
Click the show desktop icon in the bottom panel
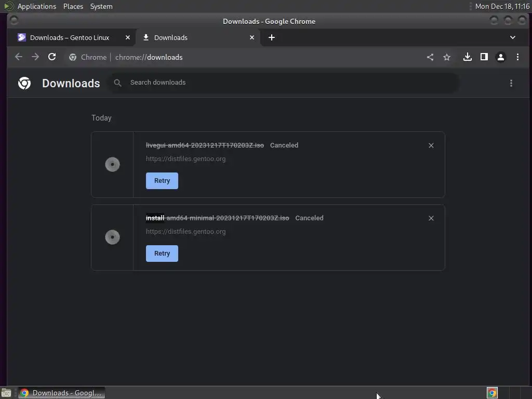tap(6, 393)
